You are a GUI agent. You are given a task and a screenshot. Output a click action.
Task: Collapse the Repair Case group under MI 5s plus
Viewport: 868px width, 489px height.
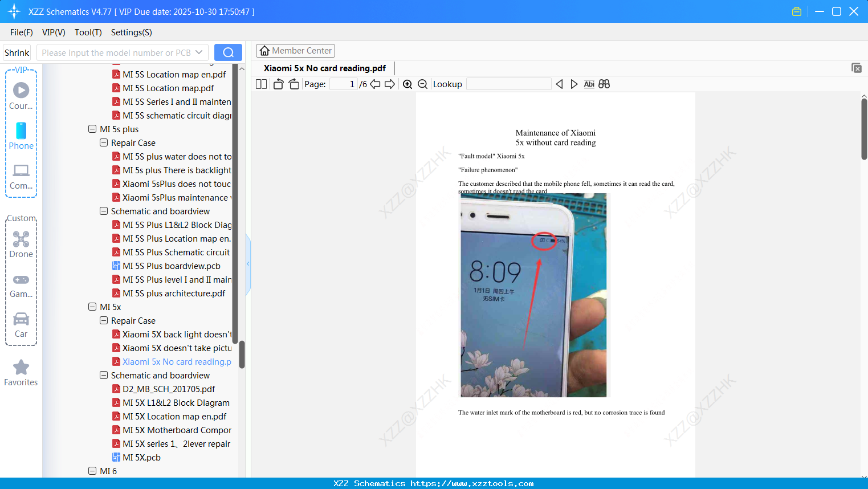(104, 142)
